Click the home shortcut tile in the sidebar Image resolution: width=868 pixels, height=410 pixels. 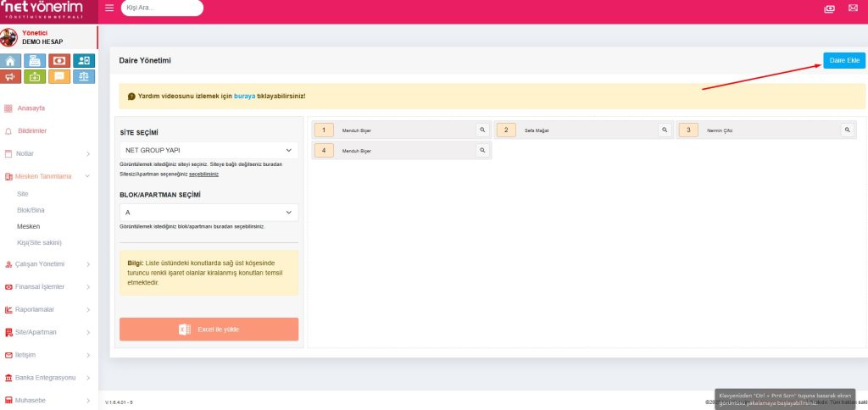click(11, 60)
